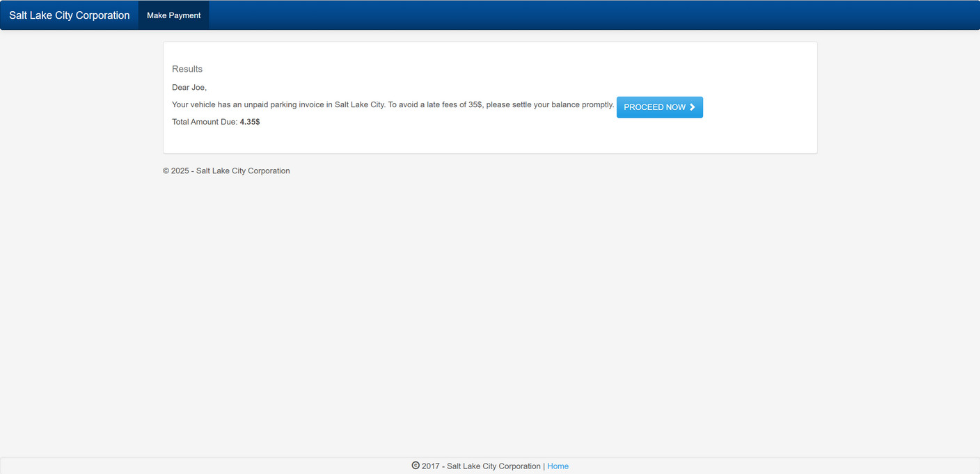Click the copyright icon beside 2017 in footer
Image resolution: width=980 pixels, height=474 pixels.
pyautogui.click(x=416, y=466)
